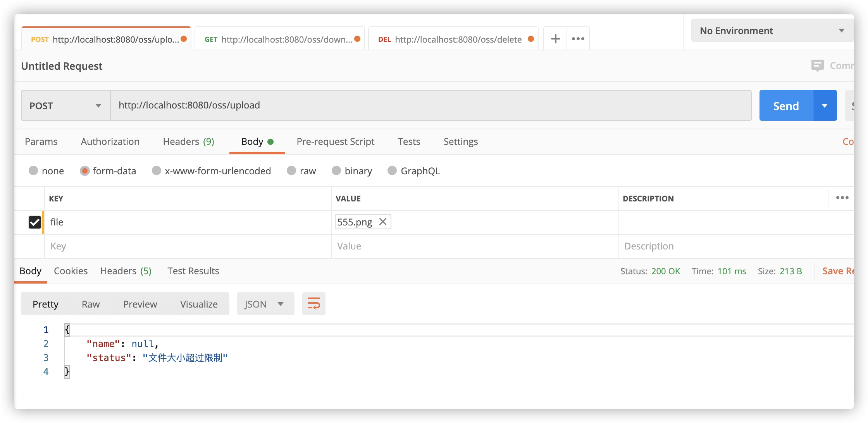868x423 pixels.
Task: Remove the 555.png file attachment
Action: point(383,222)
